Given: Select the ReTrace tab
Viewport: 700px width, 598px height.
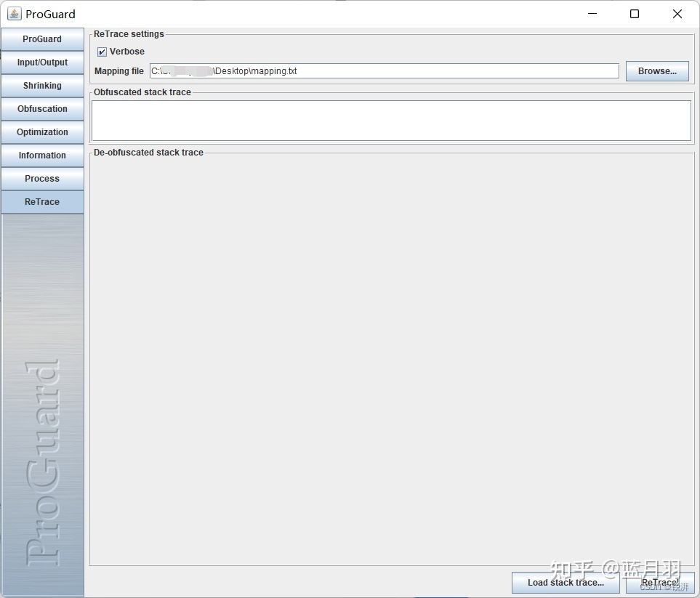Looking at the screenshot, I should pos(42,202).
